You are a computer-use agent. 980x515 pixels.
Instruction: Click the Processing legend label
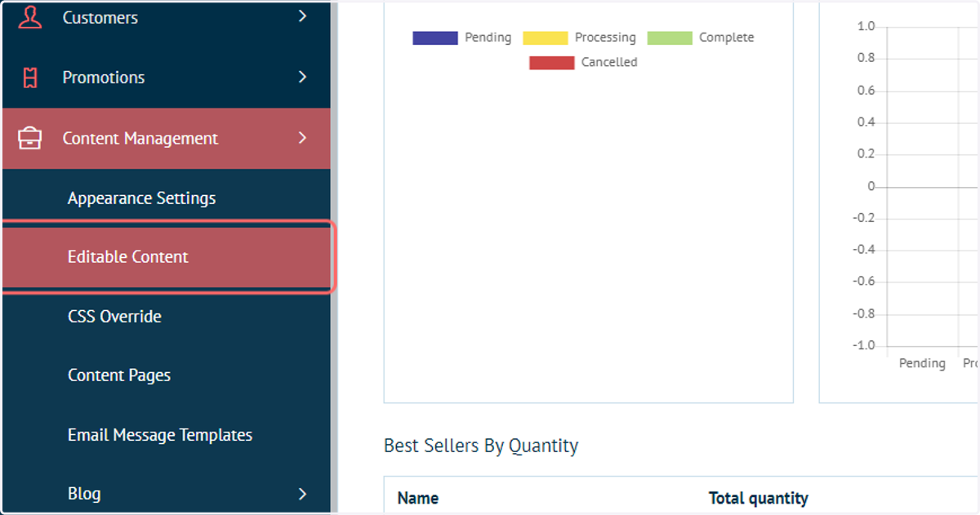tap(605, 38)
